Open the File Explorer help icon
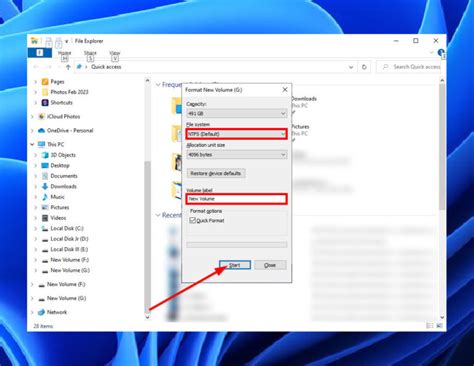Screen dimensions: 474x366 (441, 52)
